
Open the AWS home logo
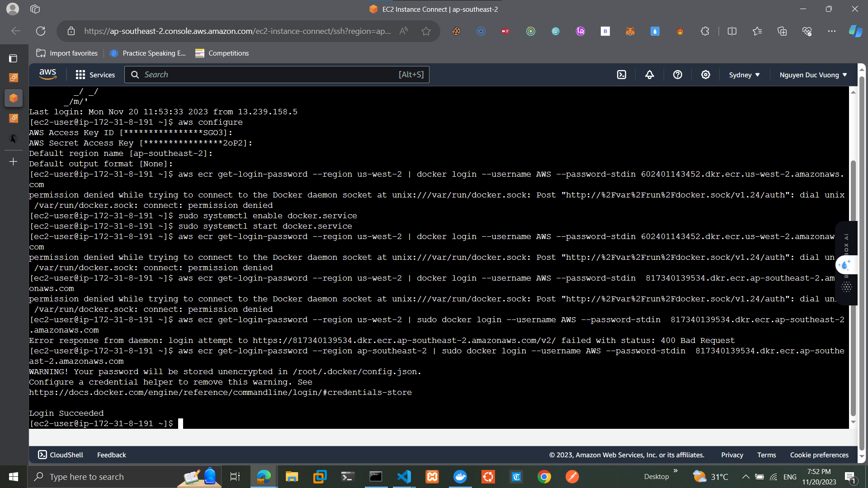(47, 75)
